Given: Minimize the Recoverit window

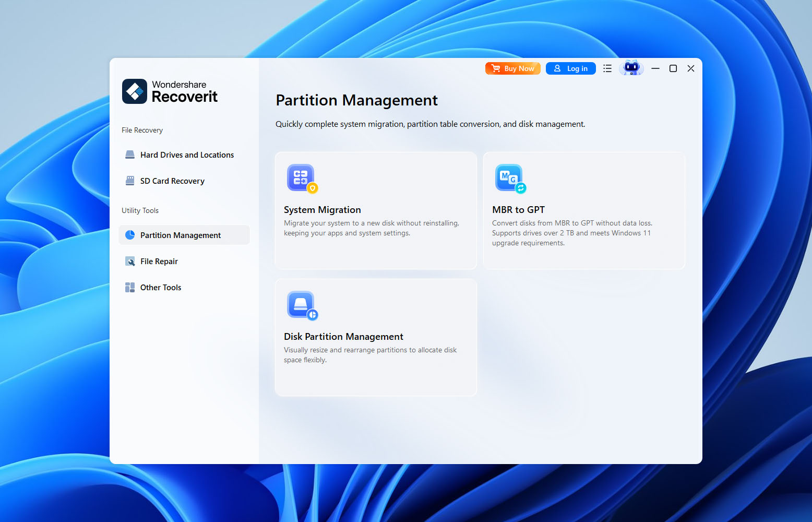Looking at the screenshot, I should (x=655, y=68).
